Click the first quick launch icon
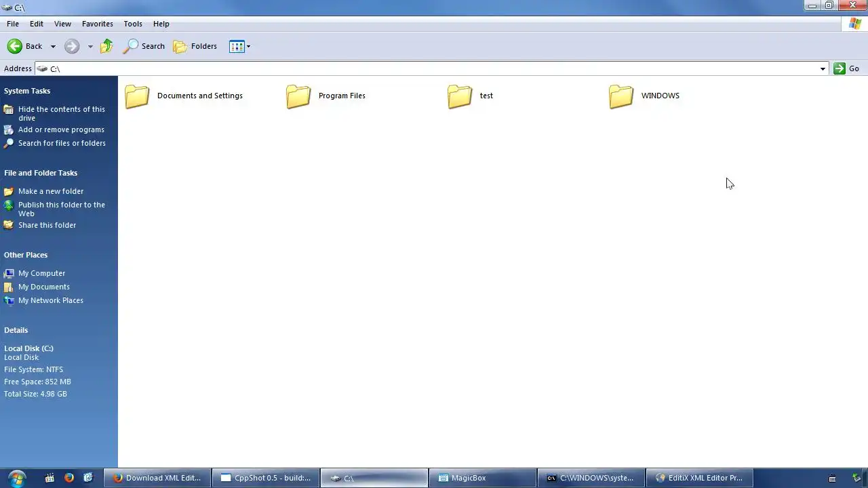 [x=50, y=478]
